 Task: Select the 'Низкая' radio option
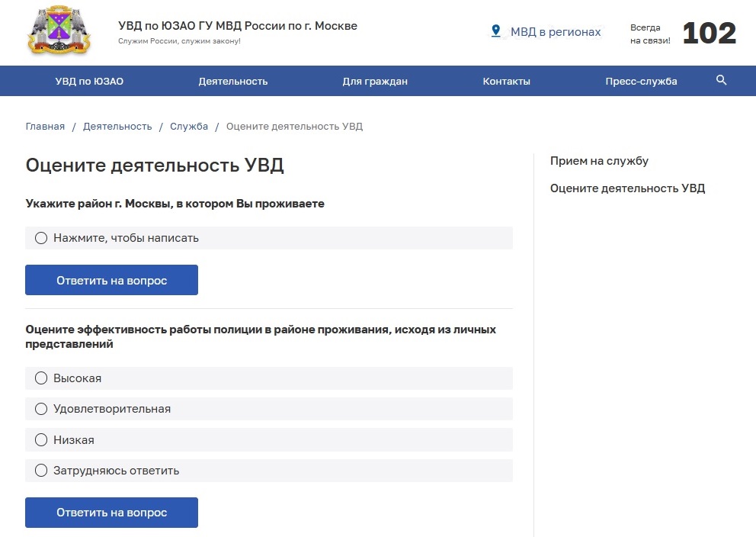click(42, 440)
